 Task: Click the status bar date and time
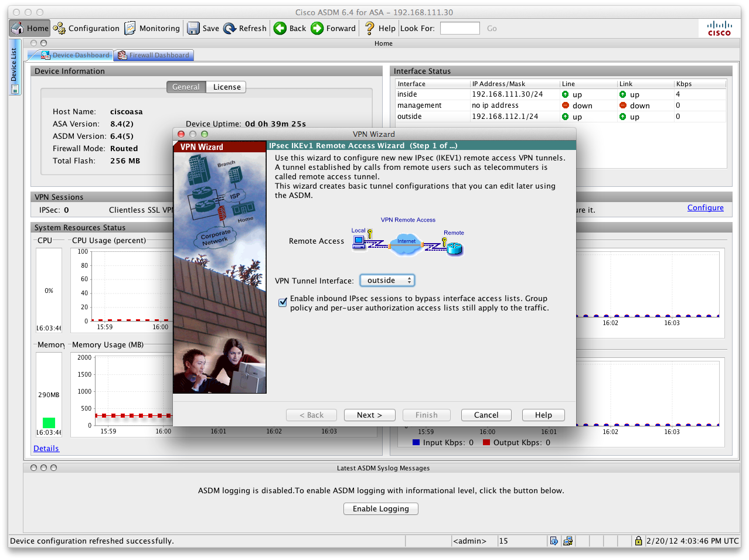click(692, 541)
